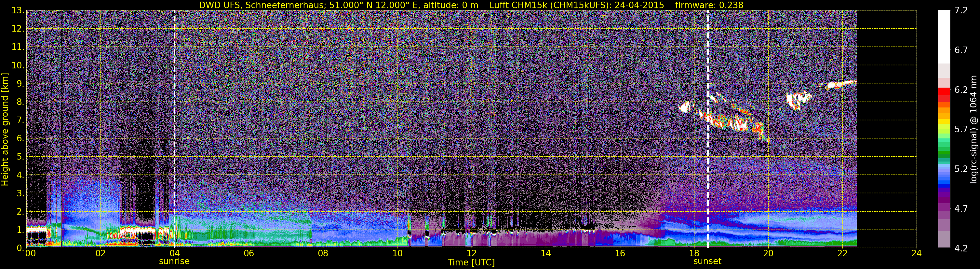Image resolution: width=980 pixels, height=269 pixels.
Task: Click the colorbar tick value 5.7
Action: tap(961, 130)
